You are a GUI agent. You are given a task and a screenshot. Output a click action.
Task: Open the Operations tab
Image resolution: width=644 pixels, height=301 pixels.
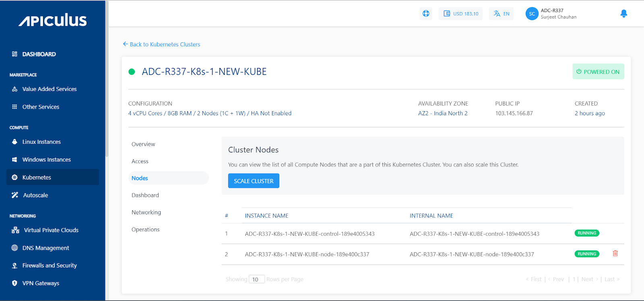146,230
